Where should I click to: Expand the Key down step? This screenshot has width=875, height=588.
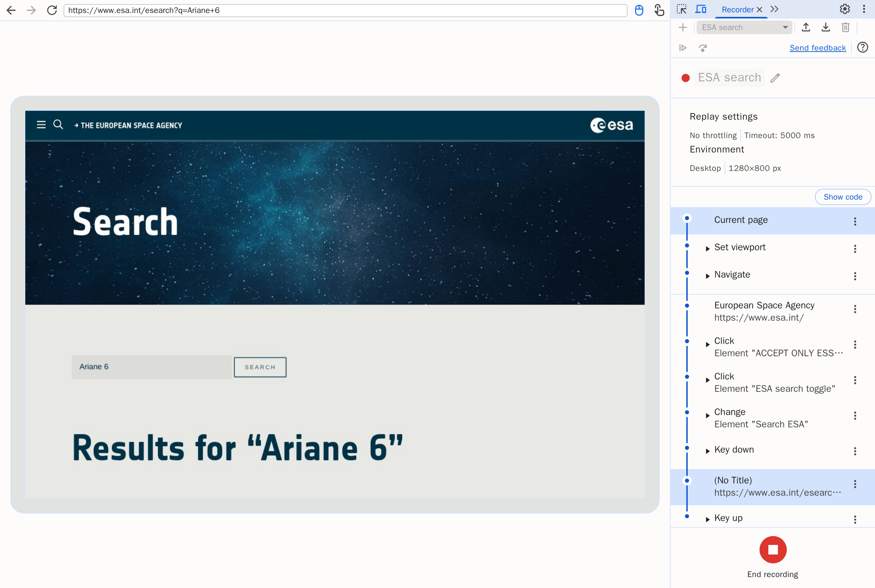[x=708, y=451]
